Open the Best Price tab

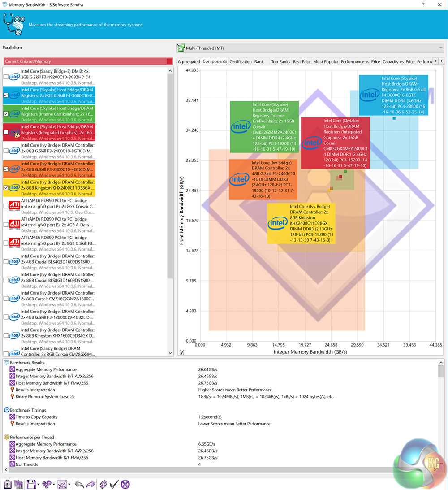[302, 61]
